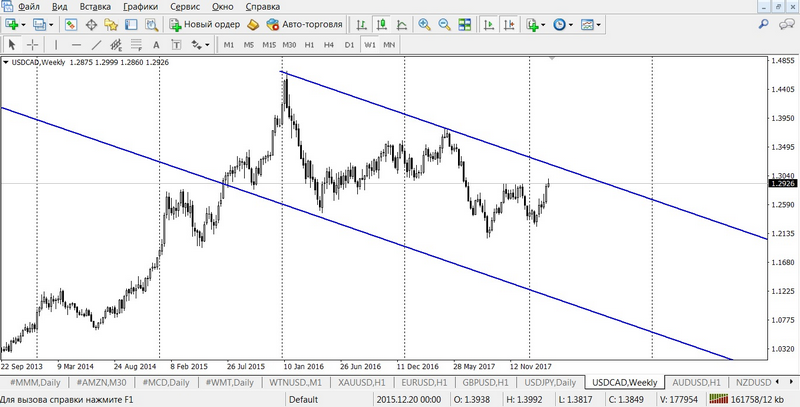
Task: Select the crosshair cursor tool
Action: [x=32, y=44]
